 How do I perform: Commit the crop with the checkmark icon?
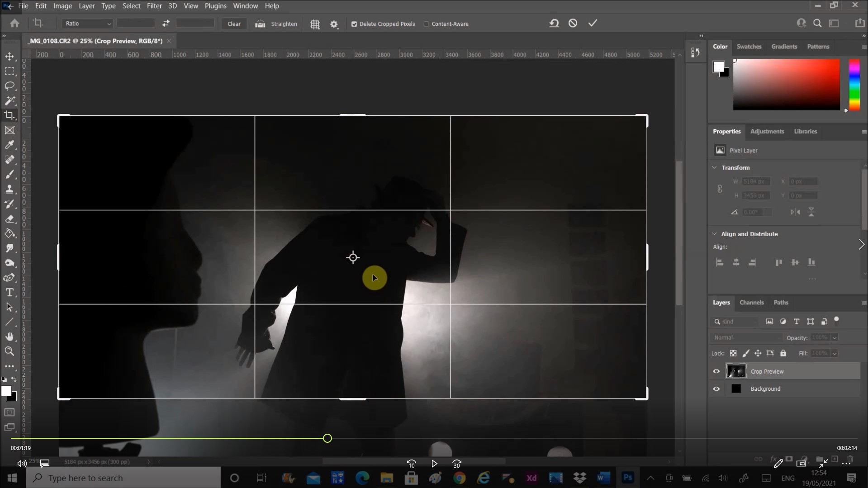coord(593,23)
